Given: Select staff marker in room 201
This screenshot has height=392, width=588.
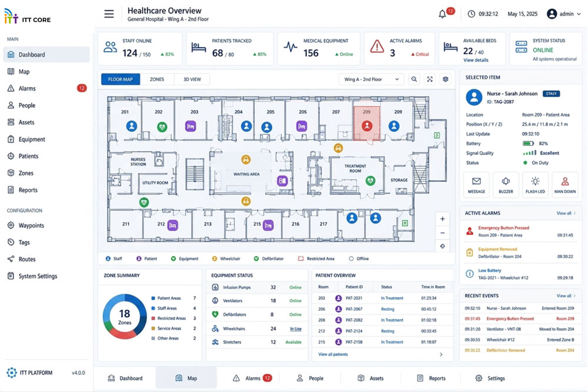Looking at the screenshot, I should 132,126.
